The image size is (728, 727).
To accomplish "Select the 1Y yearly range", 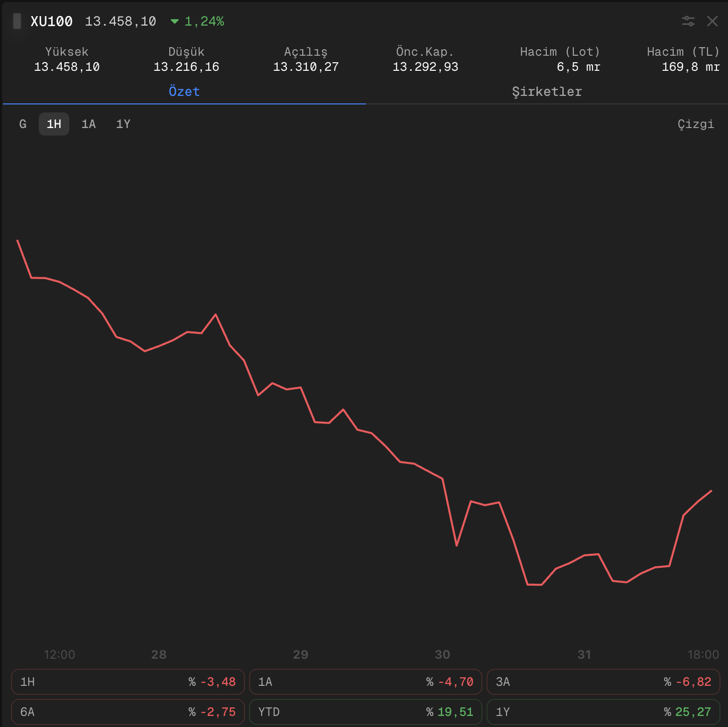I will coord(123,124).
